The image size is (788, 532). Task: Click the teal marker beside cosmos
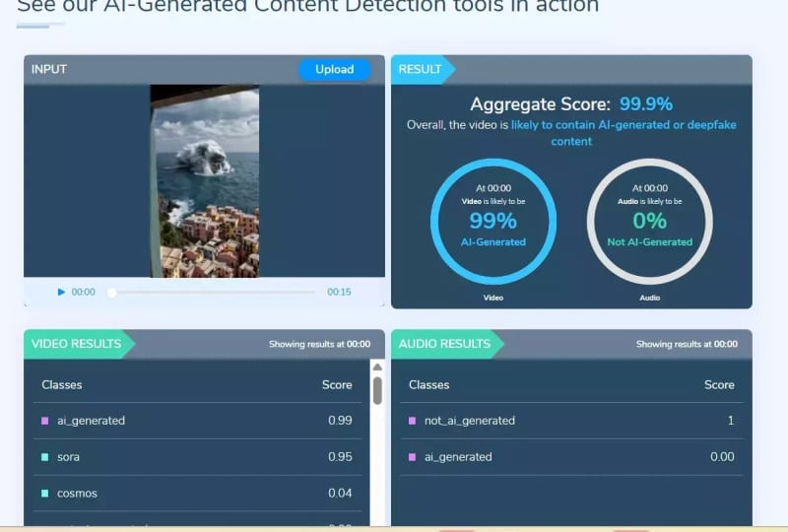[x=45, y=494]
